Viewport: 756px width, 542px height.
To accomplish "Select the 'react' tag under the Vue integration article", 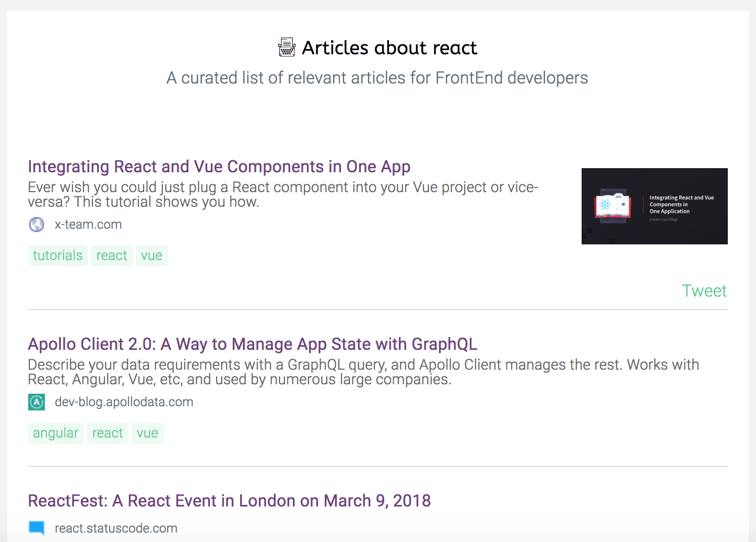I will [112, 255].
